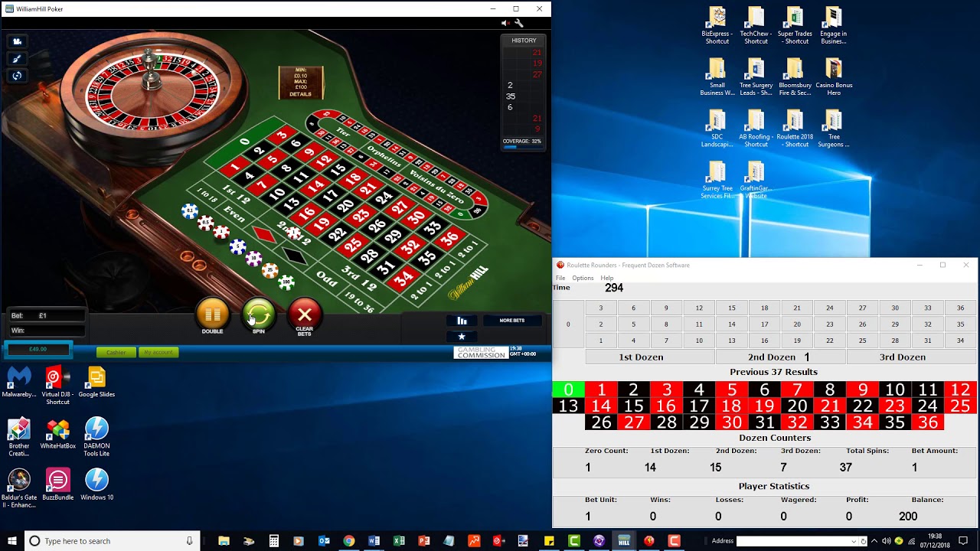Open BuzzBundle desktop icon
The width and height of the screenshot is (980, 551).
(x=58, y=484)
